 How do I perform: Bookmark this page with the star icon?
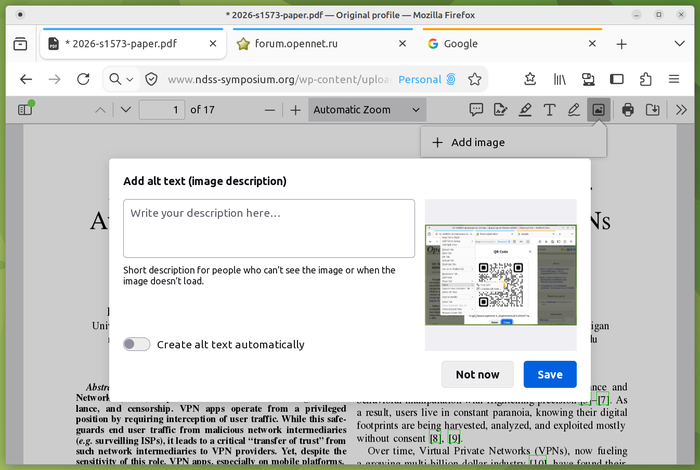tap(475, 79)
